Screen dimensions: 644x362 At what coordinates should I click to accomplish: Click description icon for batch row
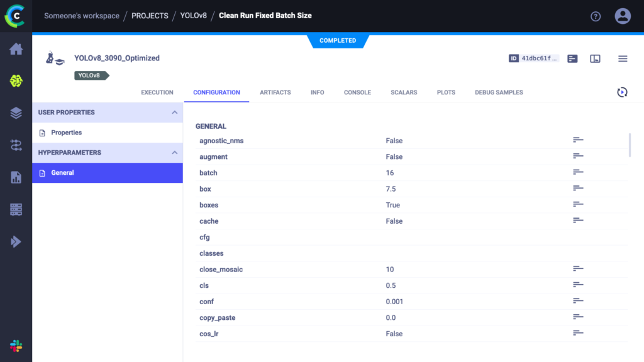(x=578, y=172)
